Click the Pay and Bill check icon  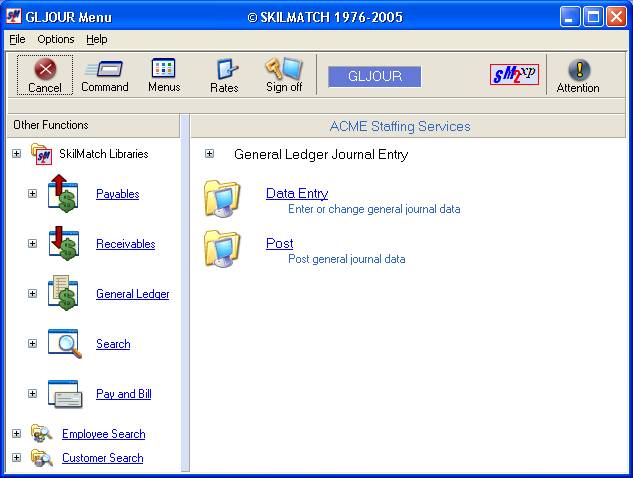point(65,394)
